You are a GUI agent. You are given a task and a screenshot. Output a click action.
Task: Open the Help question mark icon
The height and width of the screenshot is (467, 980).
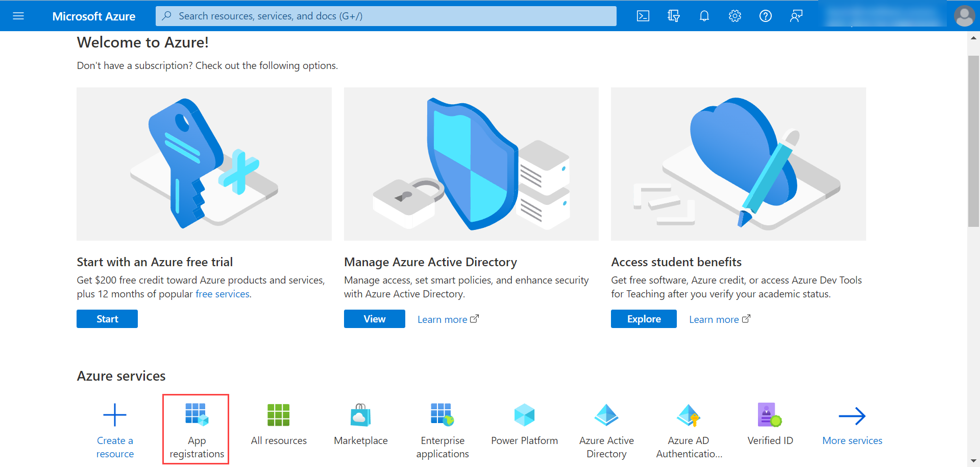point(766,16)
